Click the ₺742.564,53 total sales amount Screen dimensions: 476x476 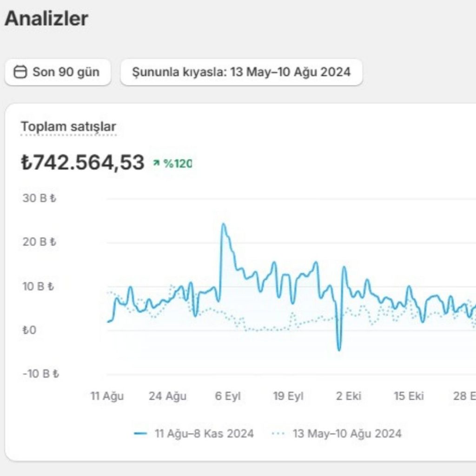[83, 163]
